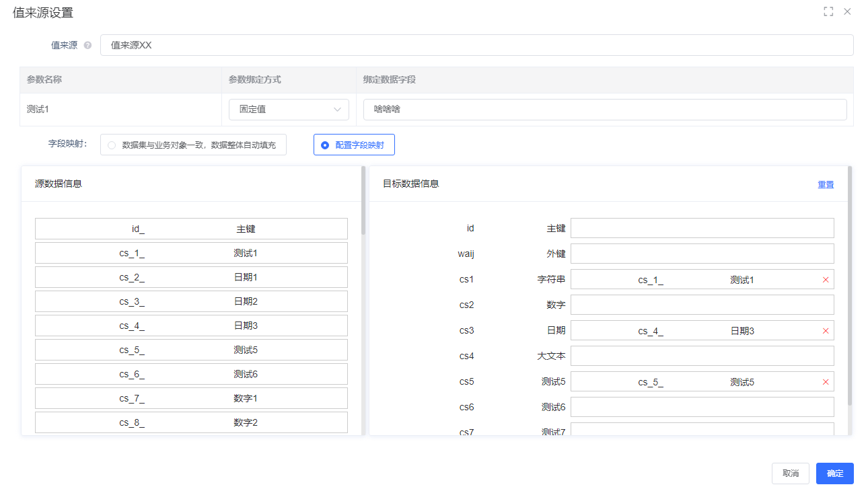Close the value source settings dialog
868x493 pixels.
tap(847, 11)
